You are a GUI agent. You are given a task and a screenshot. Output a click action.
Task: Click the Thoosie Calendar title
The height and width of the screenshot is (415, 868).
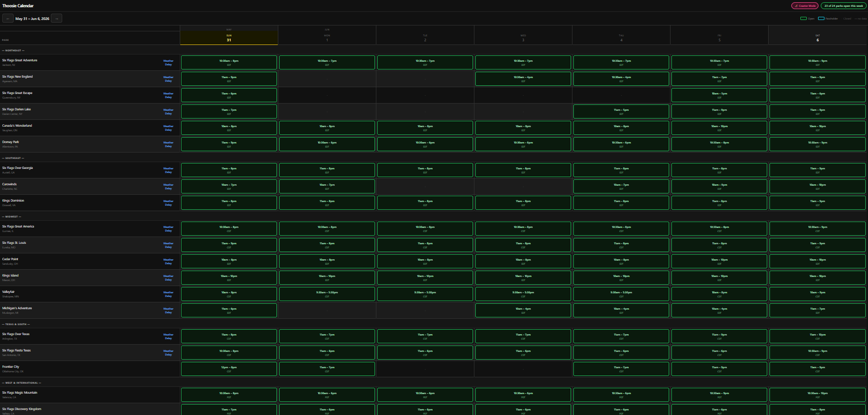coord(18,6)
